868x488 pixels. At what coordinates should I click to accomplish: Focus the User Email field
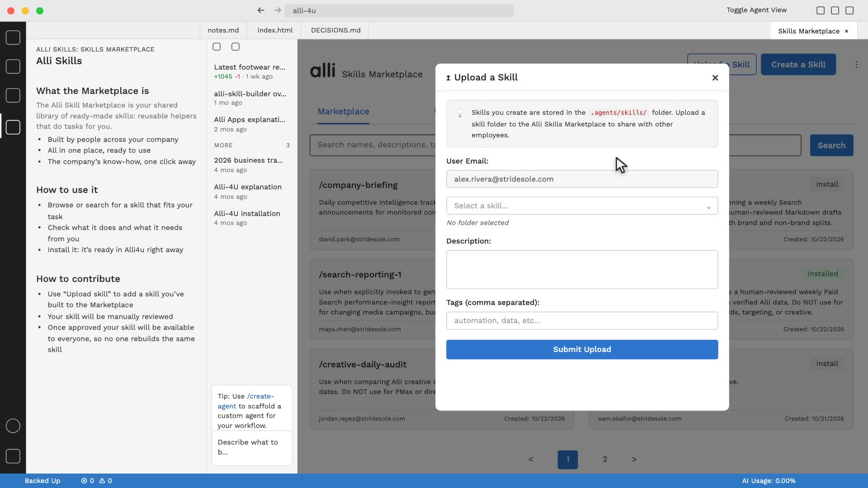[x=582, y=179]
